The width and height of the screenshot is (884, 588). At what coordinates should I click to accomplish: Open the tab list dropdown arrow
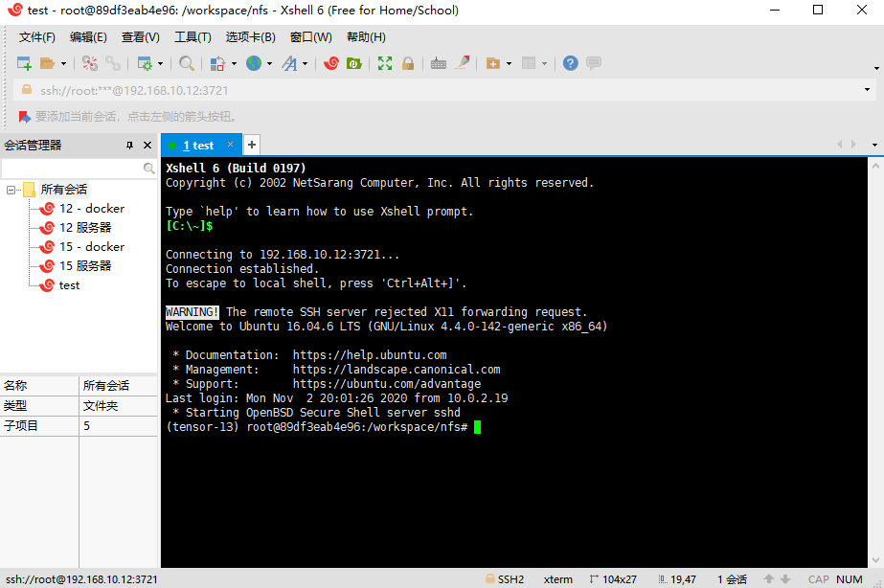coord(874,145)
